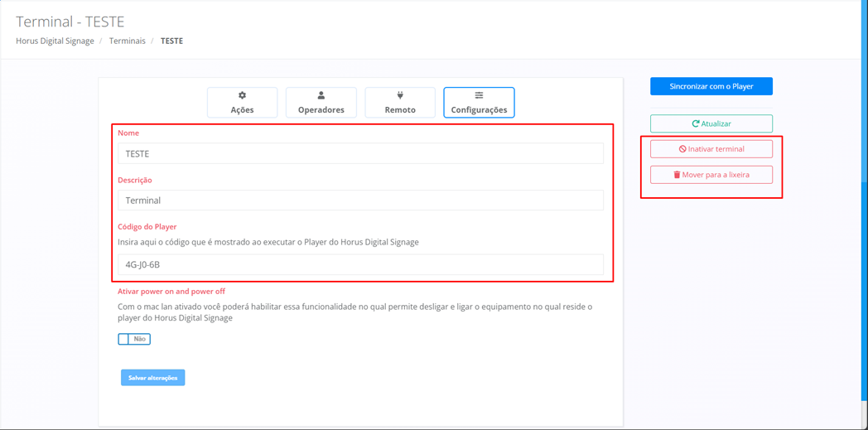Click the ban icon beside Inativar terminal
The image size is (868, 430).
682,149
